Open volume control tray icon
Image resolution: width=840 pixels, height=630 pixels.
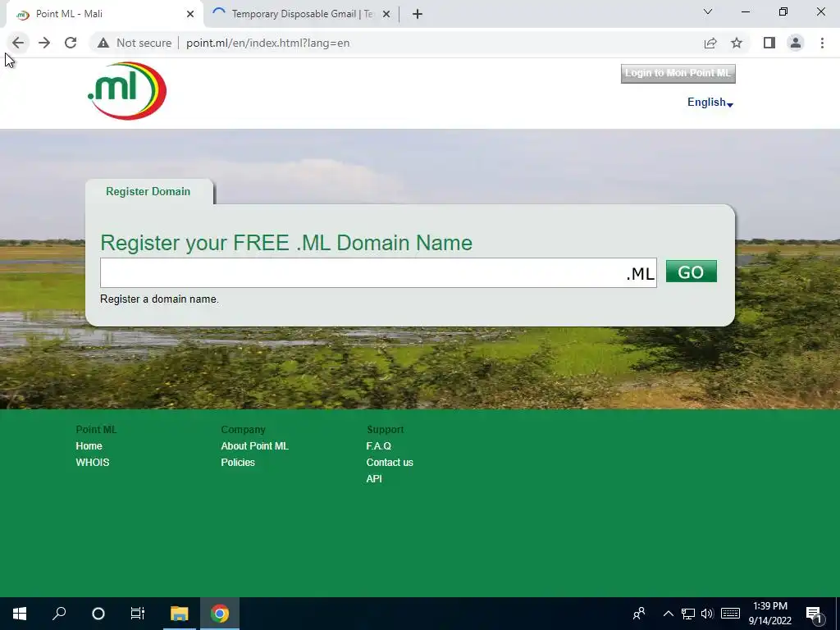coord(707,614)
